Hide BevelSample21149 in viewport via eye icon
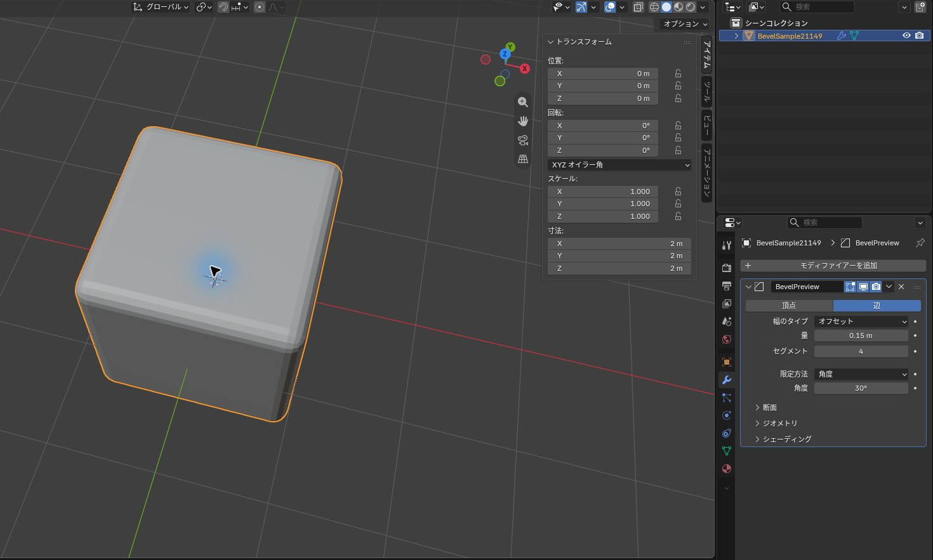Viewport: 933px width, 560px height. [906, 36]
